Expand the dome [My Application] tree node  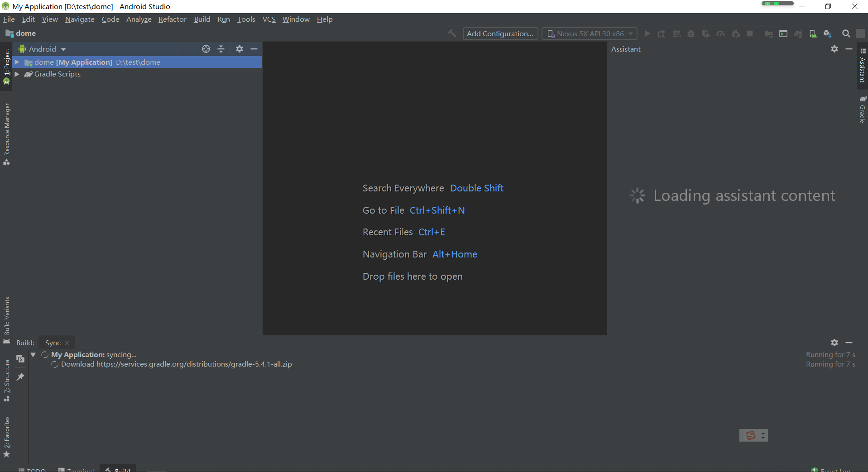(17, 62)
